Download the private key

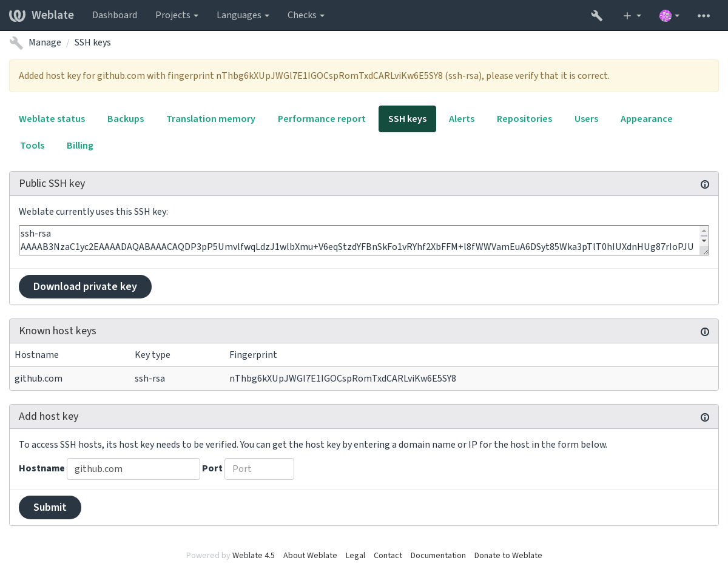click(85, 286)
